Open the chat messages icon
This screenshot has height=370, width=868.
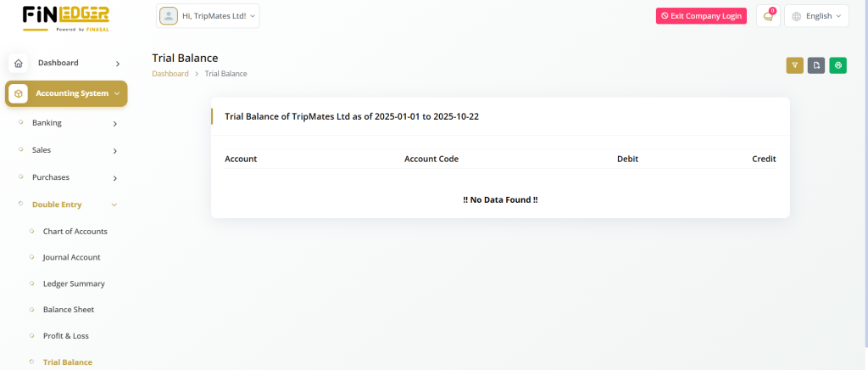click(x=768, y=16)
